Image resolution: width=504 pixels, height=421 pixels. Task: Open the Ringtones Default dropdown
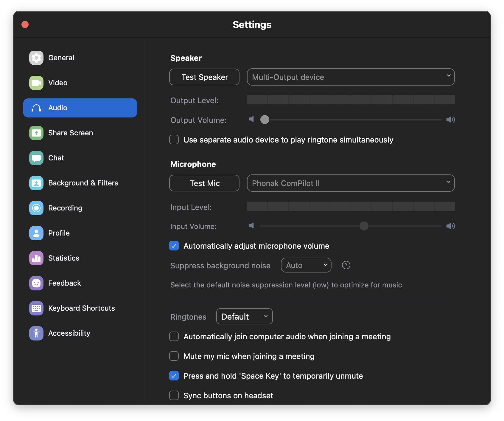(245, 316)
